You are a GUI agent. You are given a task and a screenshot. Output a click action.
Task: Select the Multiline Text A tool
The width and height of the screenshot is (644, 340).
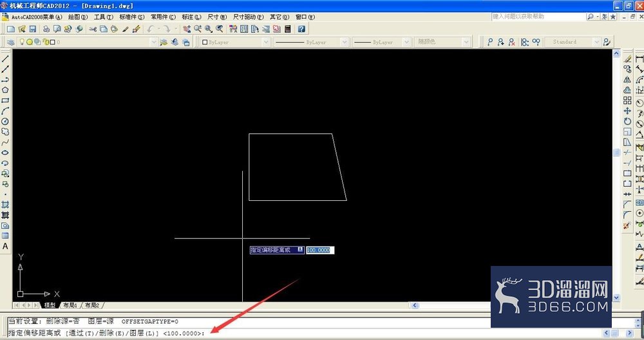point(5,246)
